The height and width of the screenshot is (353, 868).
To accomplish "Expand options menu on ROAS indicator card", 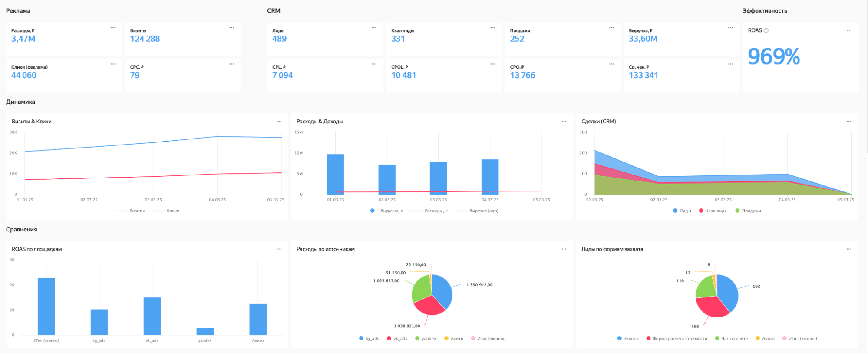I will pyautogui.click(x=849, y=30).
